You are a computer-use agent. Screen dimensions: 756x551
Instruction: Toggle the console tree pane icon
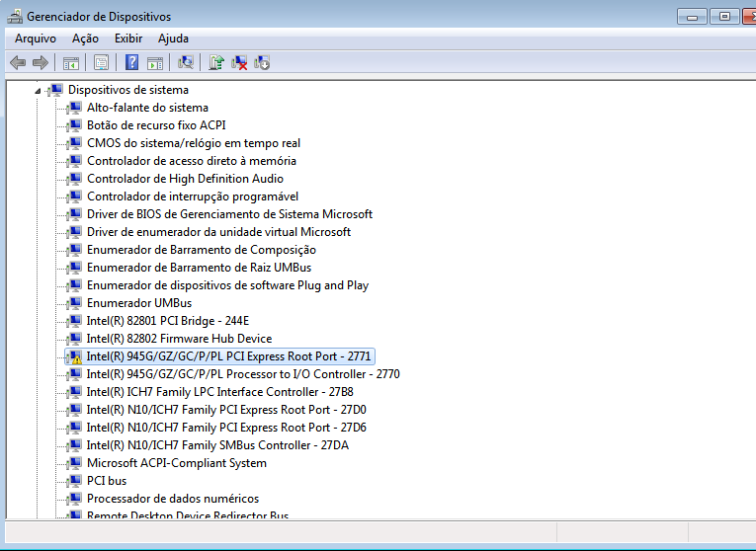coord(70,62)
